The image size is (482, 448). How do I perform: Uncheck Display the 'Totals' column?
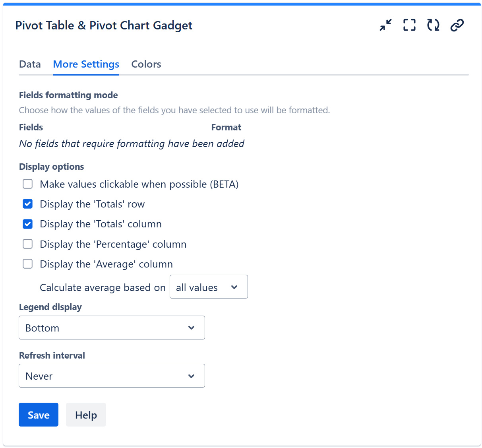[28, 224]
